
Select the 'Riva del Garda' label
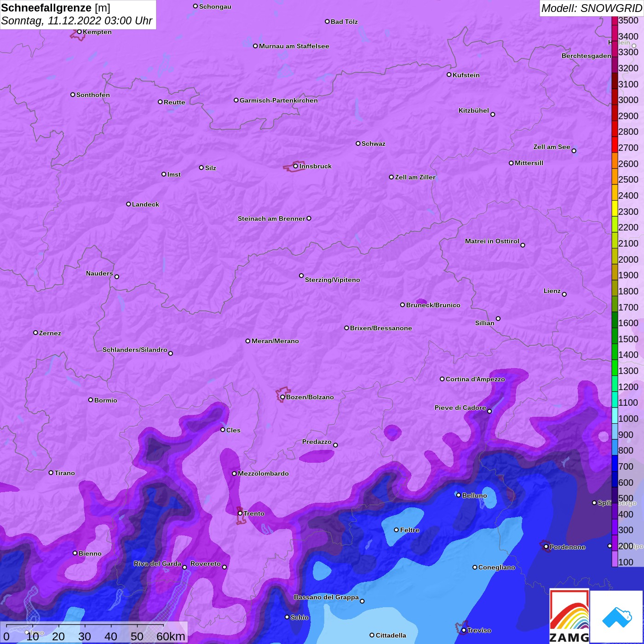tap(157, 563)
